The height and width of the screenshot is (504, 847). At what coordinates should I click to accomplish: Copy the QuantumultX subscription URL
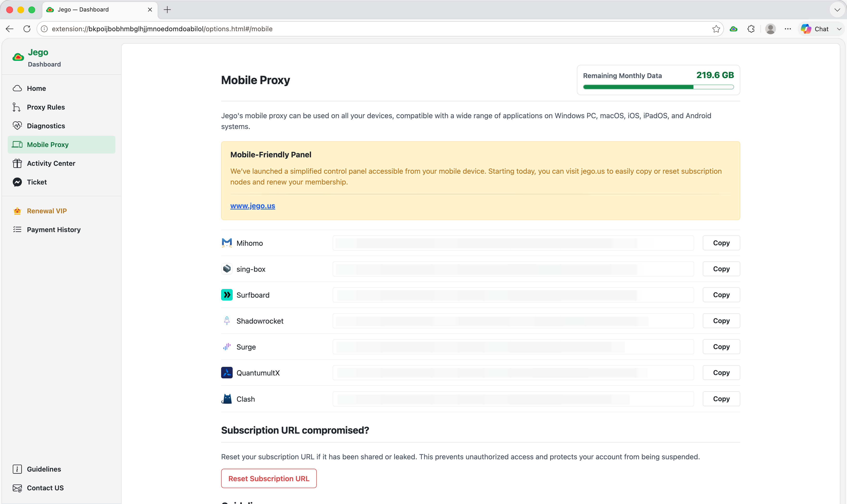pos(721,373)
